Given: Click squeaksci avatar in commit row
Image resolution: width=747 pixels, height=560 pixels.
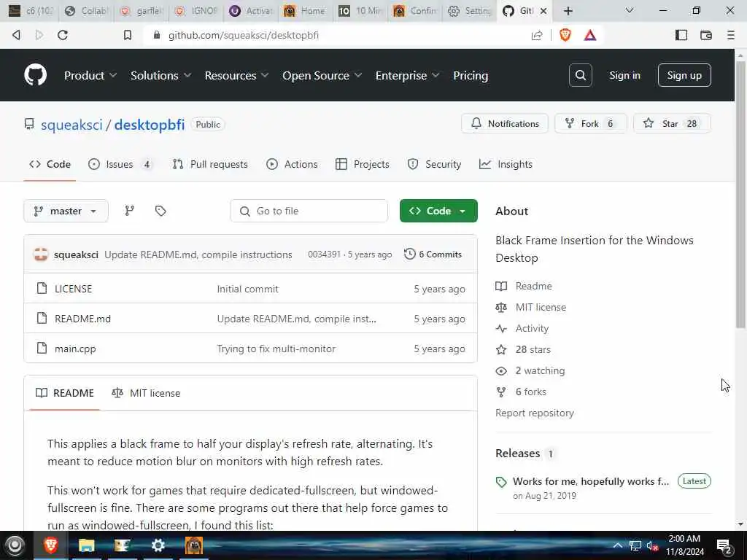Looking at the screenshot, I should coord(41,254).
